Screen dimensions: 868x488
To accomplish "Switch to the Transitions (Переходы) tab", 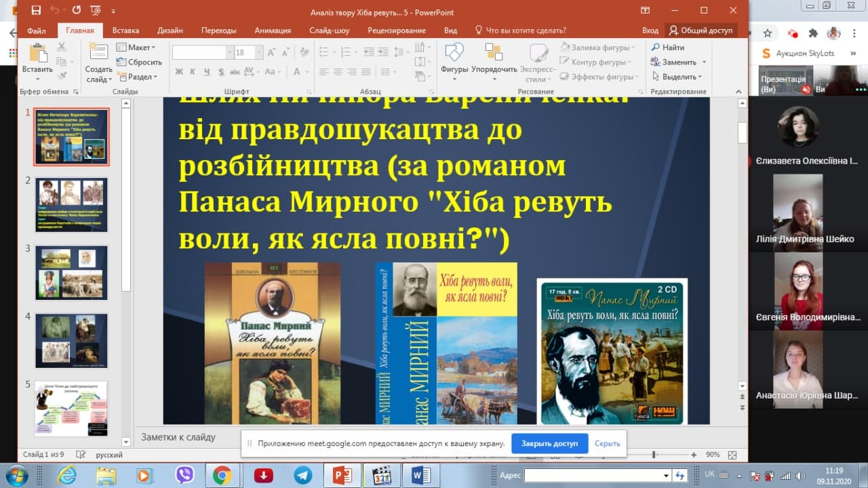I will point(218,31).
